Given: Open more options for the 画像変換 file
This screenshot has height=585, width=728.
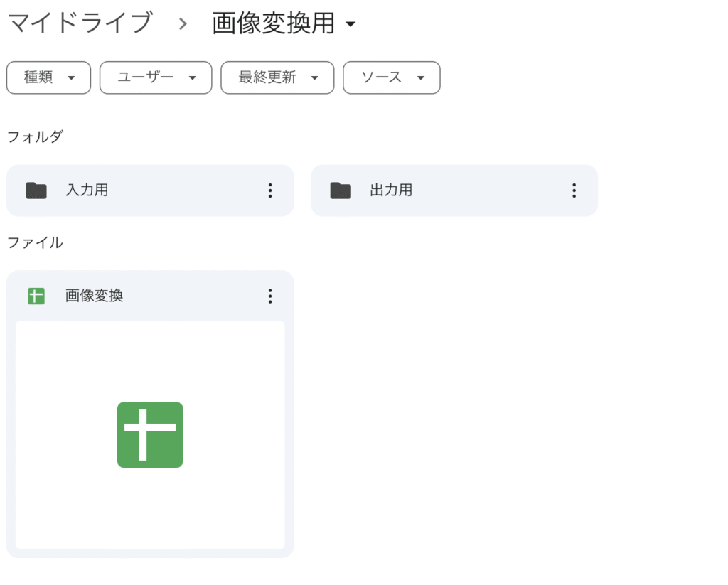Looking at the screenshot, I should coord(270,296).
